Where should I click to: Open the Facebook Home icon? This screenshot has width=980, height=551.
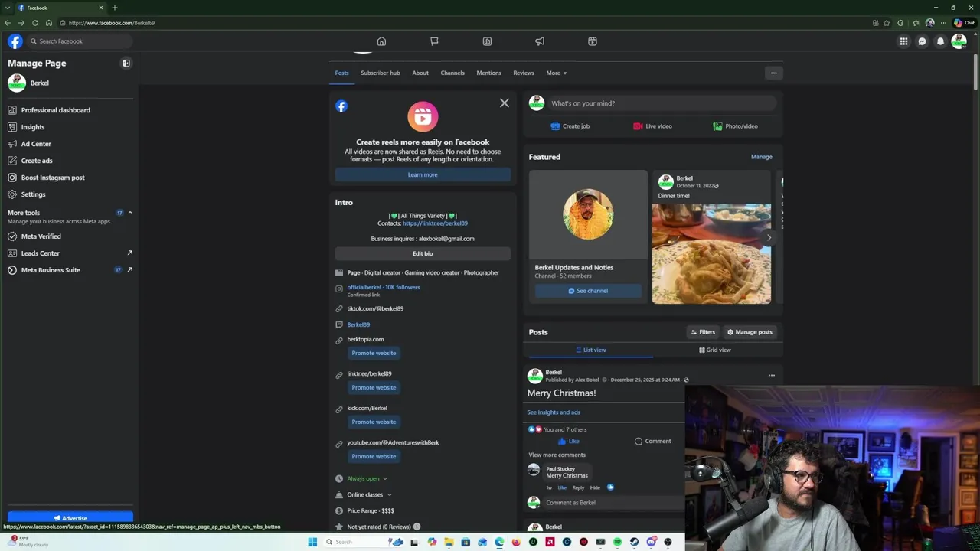point(381,41)
